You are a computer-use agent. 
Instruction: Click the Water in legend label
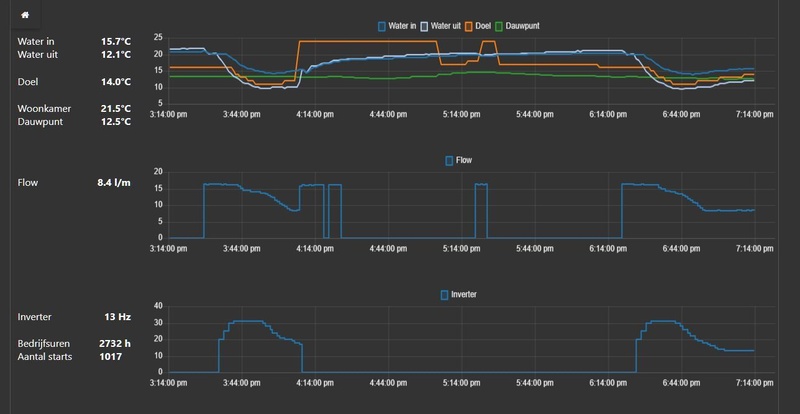pyautogui.click(x=402, y=26)
